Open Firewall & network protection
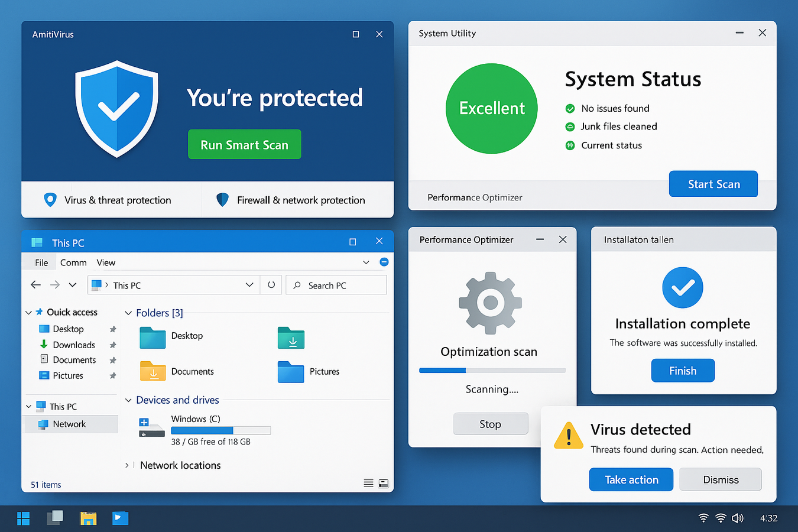 click(x=291, y=200)
